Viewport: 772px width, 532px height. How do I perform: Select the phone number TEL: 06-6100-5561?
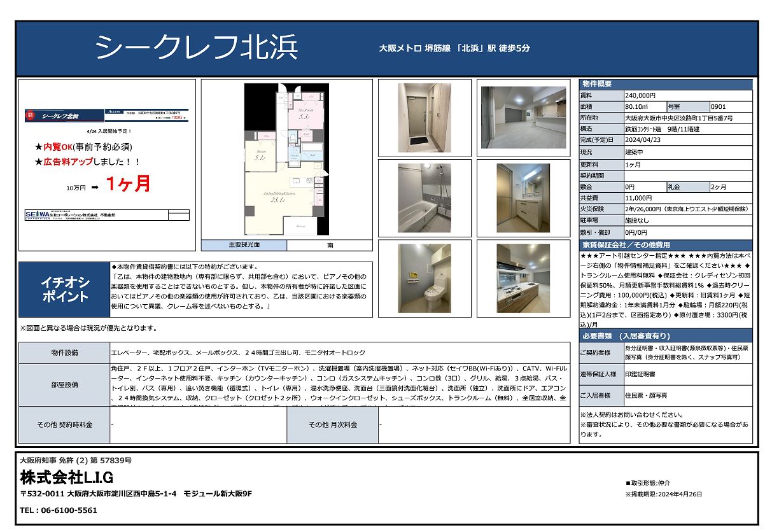(59, 510)
